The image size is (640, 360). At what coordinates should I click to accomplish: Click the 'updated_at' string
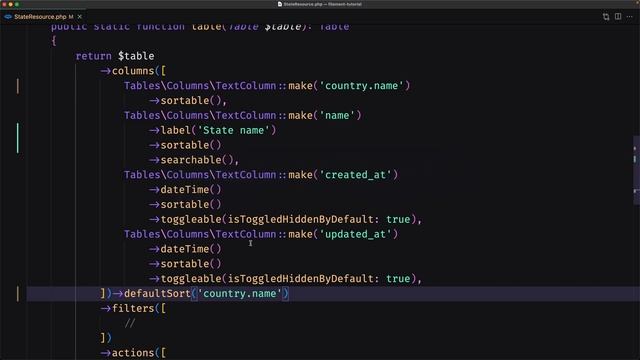[x=355, y=234]
